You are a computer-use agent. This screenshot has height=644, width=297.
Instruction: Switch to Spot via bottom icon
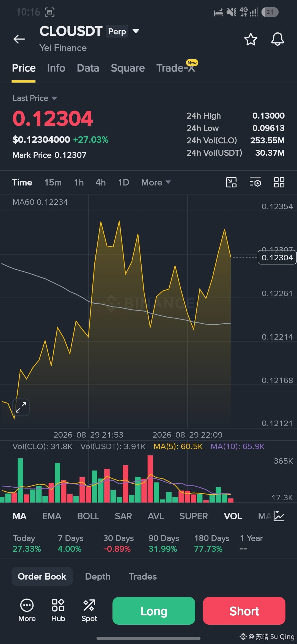(x=89, y=611)
